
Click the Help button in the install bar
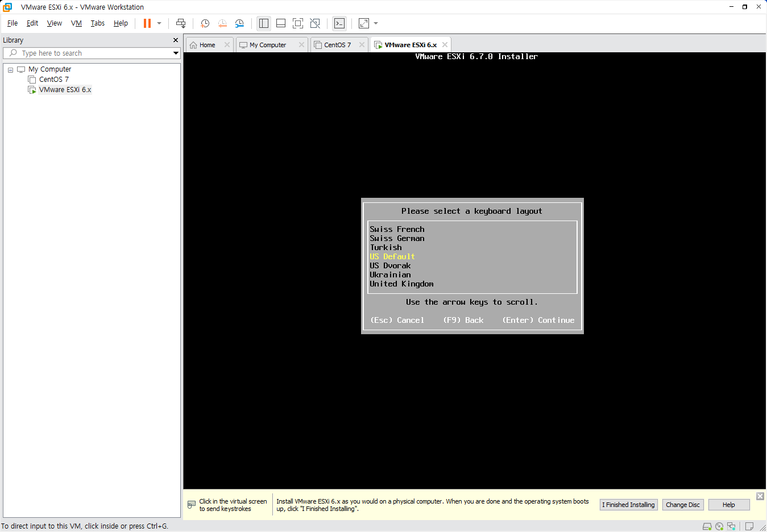coord(729,505)
